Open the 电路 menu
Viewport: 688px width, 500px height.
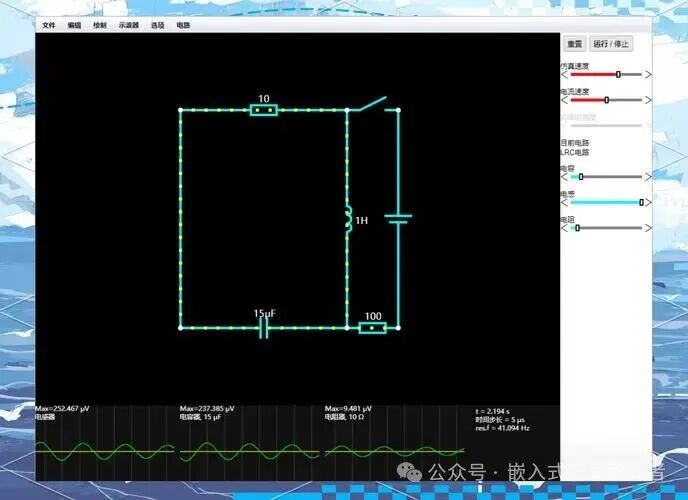click(x=183, y=25)
